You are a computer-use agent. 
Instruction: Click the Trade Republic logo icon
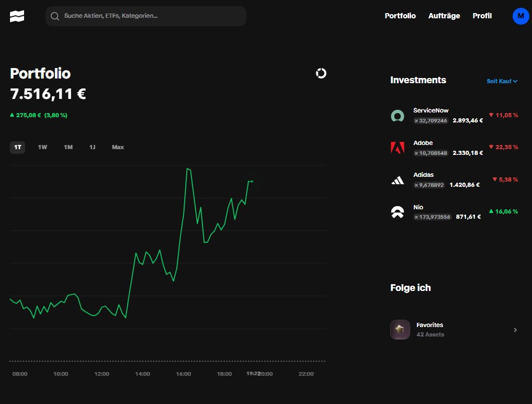(x=17, y=16)
